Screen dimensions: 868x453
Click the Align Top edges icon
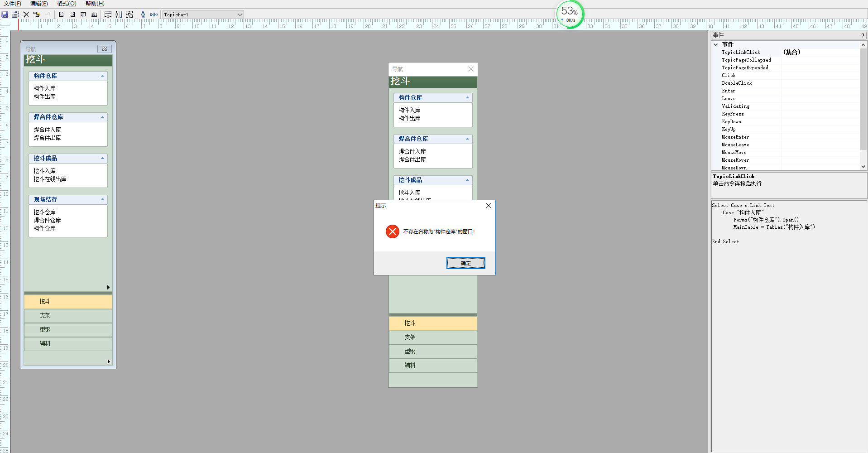click(x=83, y=14)
